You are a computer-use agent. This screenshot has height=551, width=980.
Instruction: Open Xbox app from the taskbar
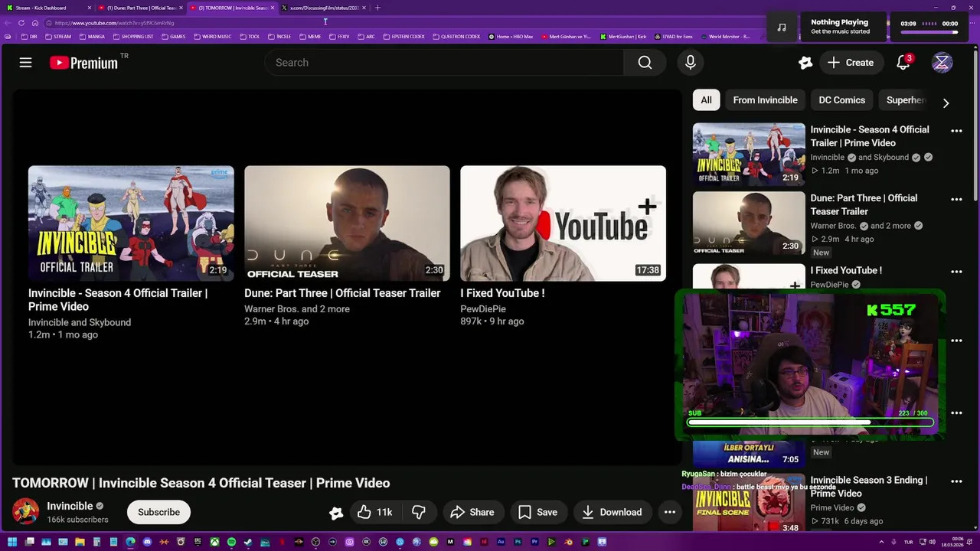click(x=214, y=542)
